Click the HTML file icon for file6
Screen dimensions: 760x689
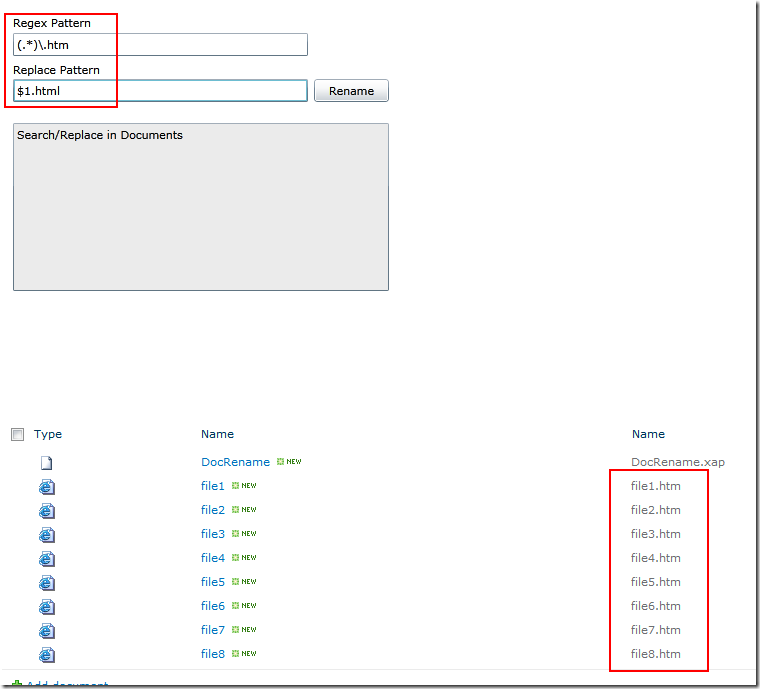tap(47, 607)
